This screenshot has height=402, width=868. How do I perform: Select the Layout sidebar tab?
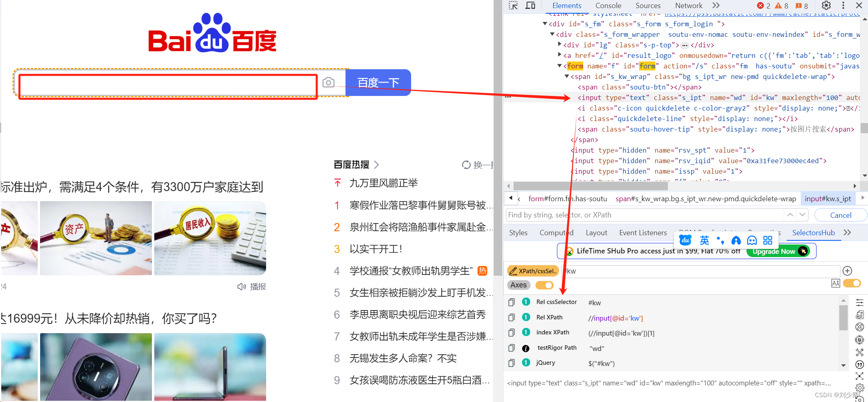pyautogui.click(x=596, y=233)
